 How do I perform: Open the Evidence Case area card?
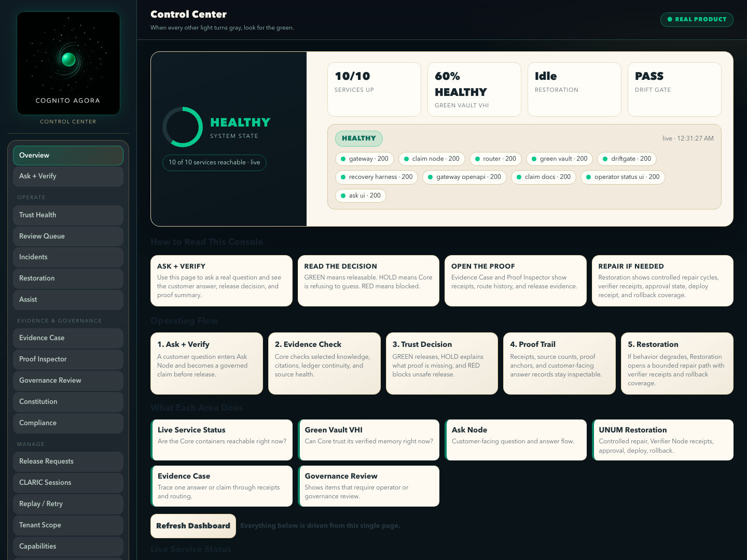pos(222,486)
